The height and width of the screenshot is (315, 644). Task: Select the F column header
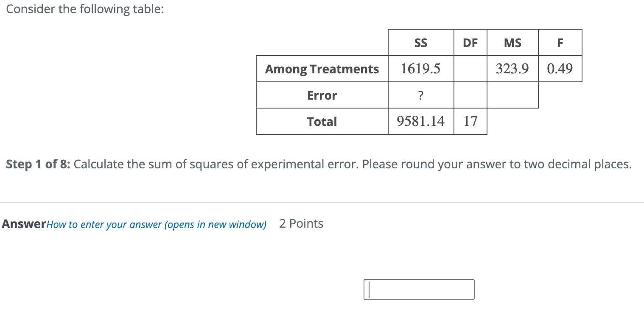click(560, 42)
